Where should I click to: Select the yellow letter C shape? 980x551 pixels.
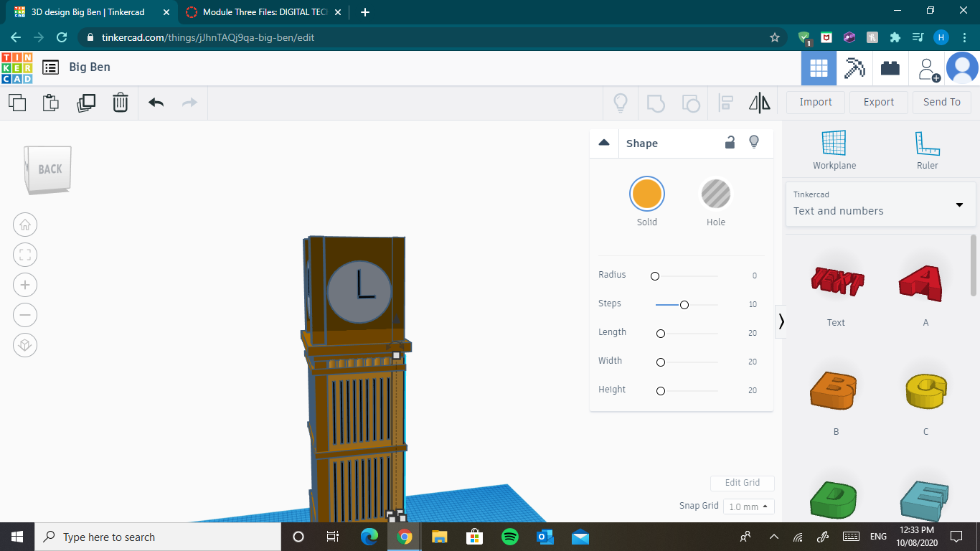click(926, 391)
